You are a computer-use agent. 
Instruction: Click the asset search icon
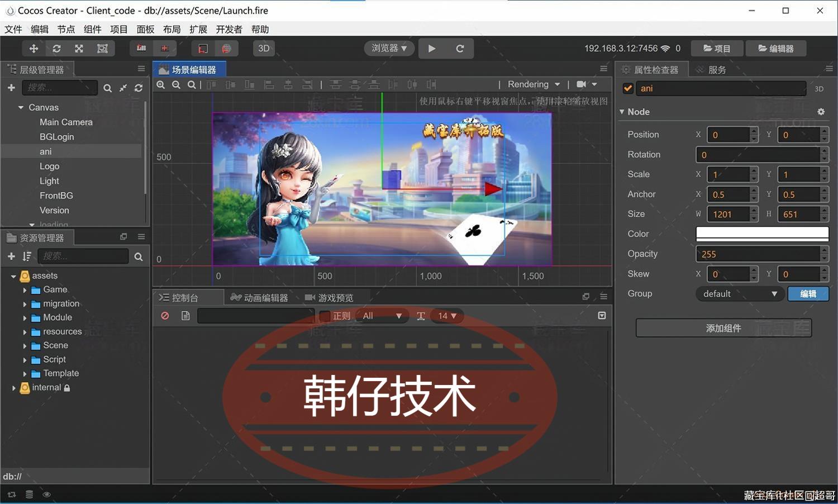(x=139, y=256)
